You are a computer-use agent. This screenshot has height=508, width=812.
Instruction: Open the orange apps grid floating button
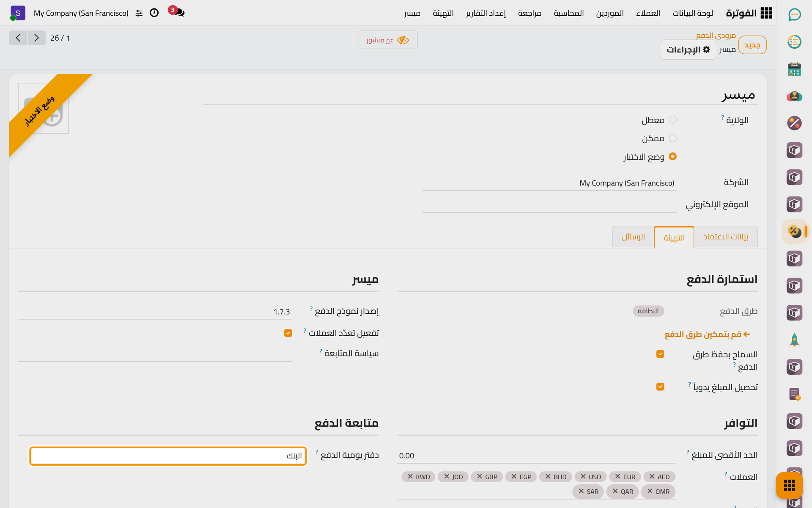[x=789, y=485]
